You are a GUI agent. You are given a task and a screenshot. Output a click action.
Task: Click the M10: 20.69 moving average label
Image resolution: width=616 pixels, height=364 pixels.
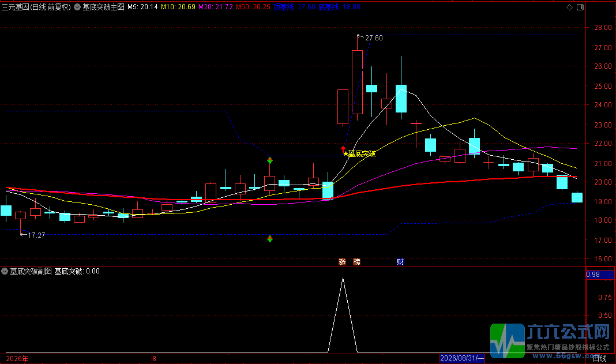point(178,7)
